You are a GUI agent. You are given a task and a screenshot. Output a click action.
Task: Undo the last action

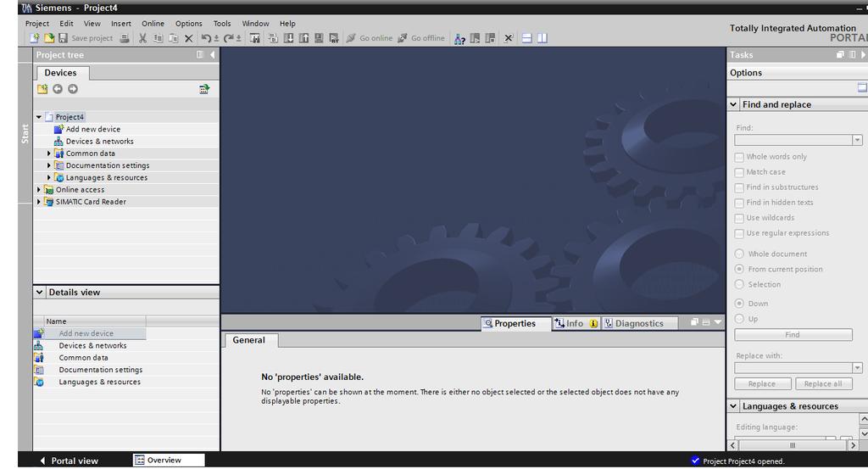point(206,38)
